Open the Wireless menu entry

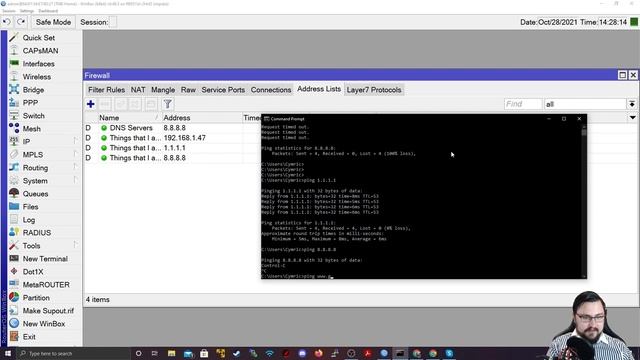coord(37,77)
